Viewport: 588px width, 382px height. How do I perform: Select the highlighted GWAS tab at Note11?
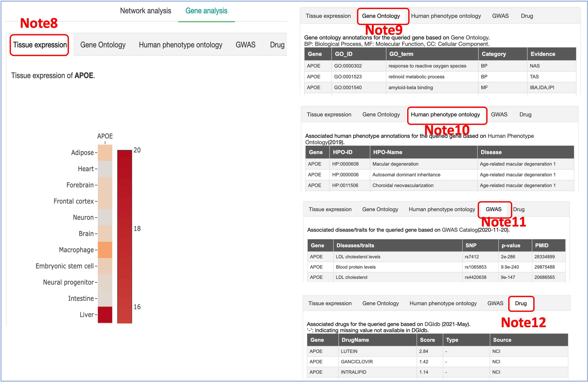pyautogui.click(x=493, y=209)
